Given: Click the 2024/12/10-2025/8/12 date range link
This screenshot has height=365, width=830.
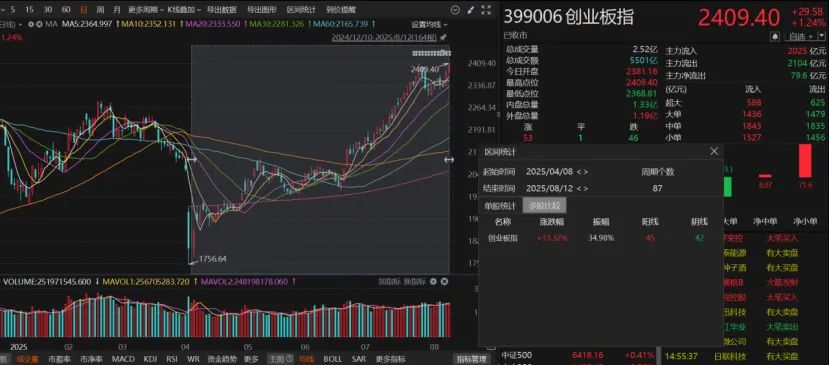Looking at the screenshot, I should click(384, 37).
